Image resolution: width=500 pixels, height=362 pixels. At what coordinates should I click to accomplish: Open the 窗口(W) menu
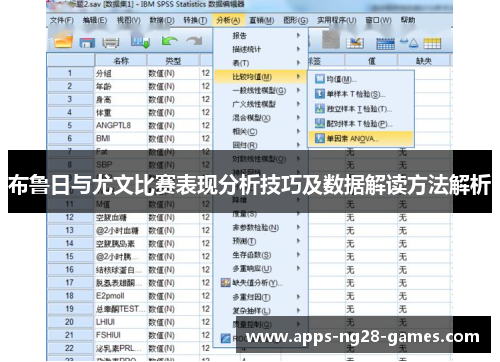click(378, 20)
